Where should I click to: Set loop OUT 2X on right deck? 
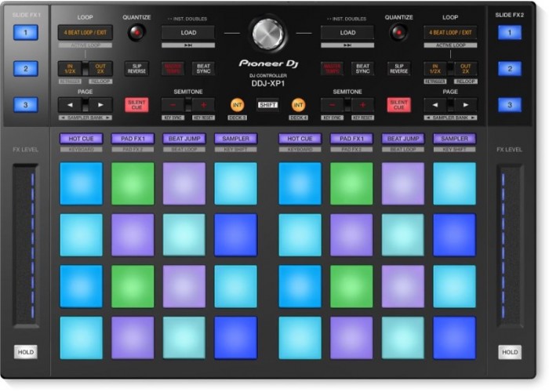465,69
